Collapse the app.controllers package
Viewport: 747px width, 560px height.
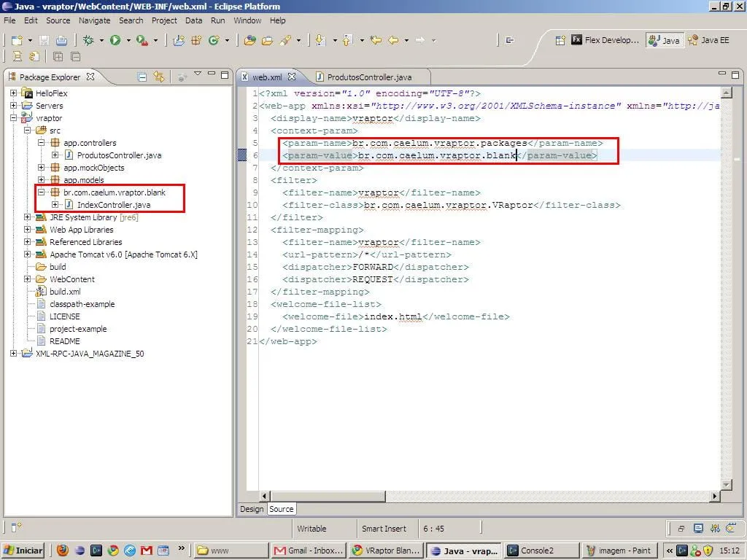tap(42, 143)
